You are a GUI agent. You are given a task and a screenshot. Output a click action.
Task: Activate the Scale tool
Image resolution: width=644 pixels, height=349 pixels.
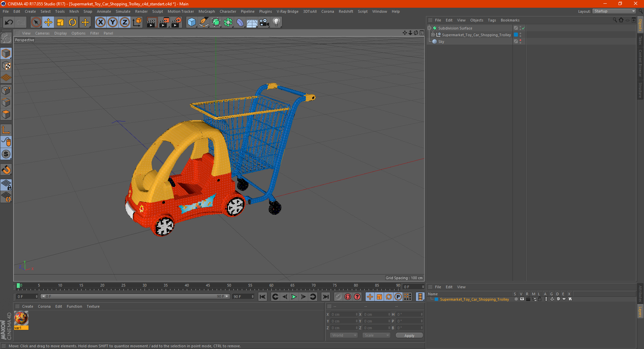pos(60,22)
